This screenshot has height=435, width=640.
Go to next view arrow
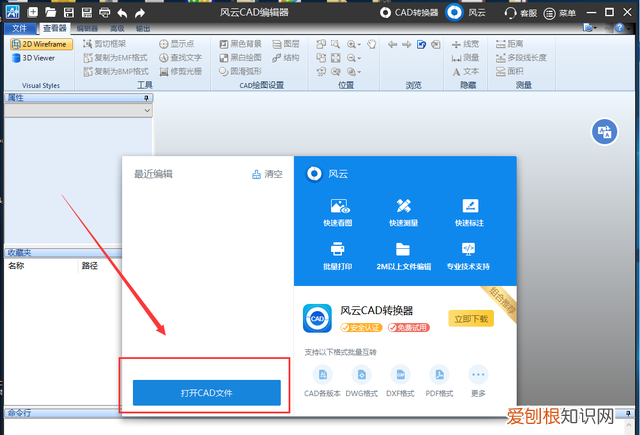pos(407,44)
